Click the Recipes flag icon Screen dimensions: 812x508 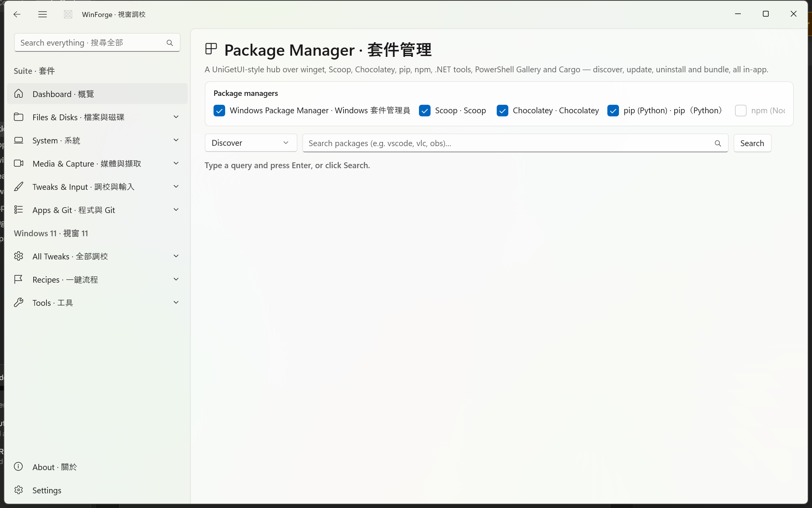point(19,280)
